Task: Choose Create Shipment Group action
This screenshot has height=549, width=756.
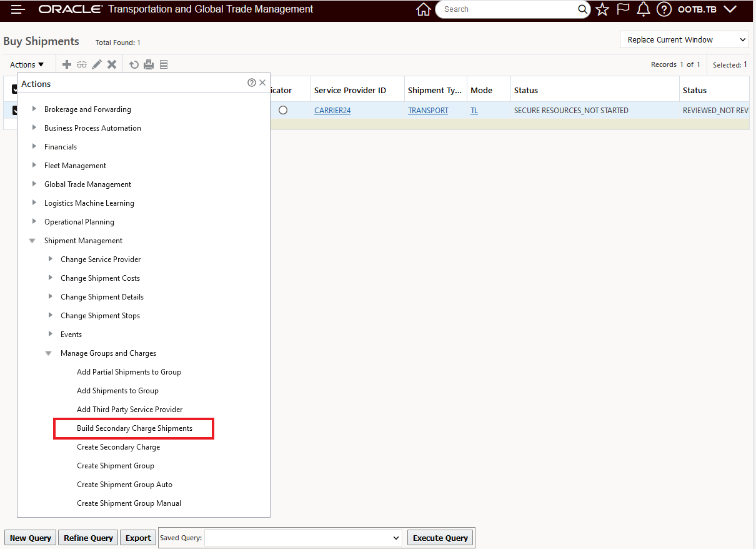Action: [x=116, y=466]
